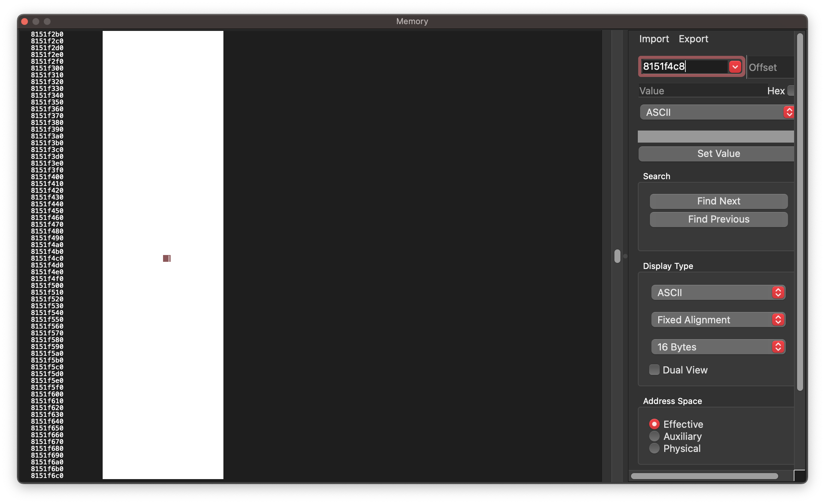825x504 pixels.
Task: Open the address history dropdown arrow
Action: click(x=734, y=67)
